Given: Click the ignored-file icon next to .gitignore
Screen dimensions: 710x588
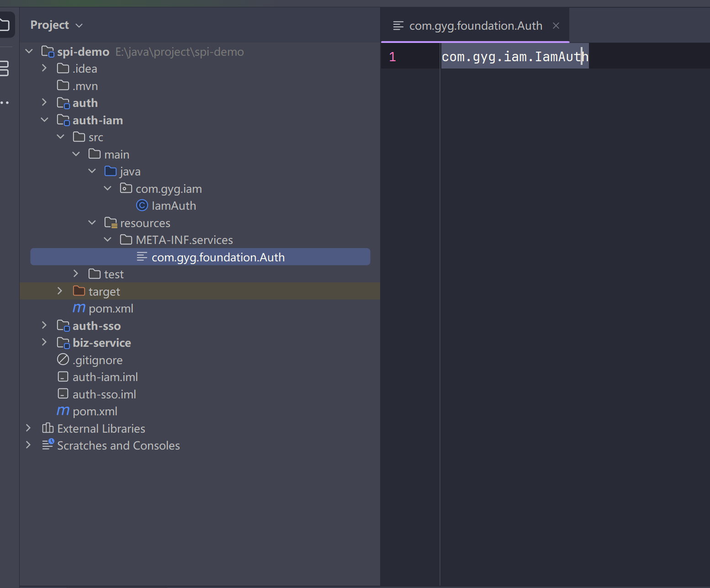Looking at the screenshot, I should click(63, 360).
